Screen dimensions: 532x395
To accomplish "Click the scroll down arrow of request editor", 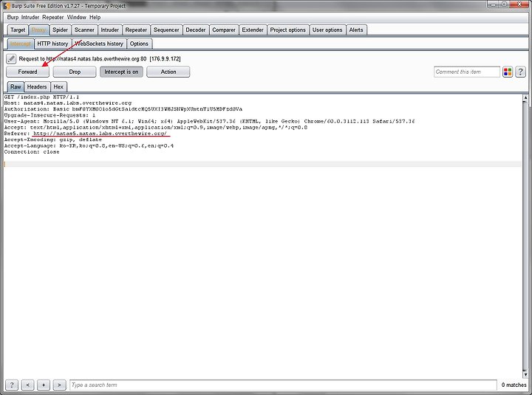I will click(525, 374).
